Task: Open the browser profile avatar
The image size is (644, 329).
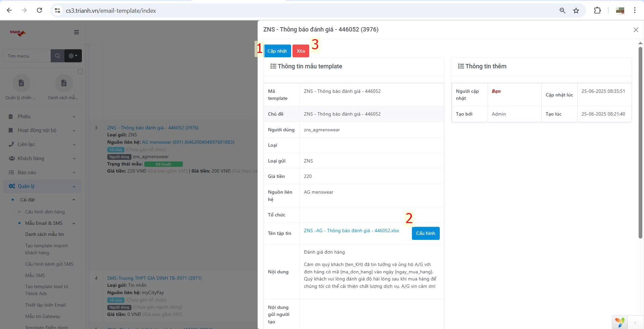Action: tap(620, 10)
